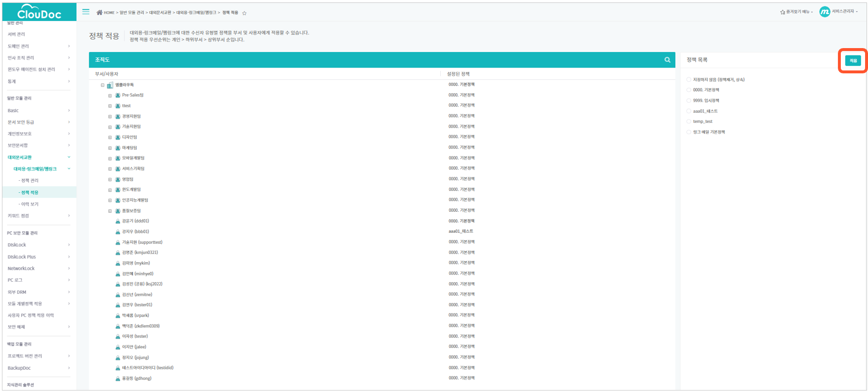Screen dimensions: 868x392
Task: Expand the 인공지능개발팀 tree node
Action: [x=110, y=201]
